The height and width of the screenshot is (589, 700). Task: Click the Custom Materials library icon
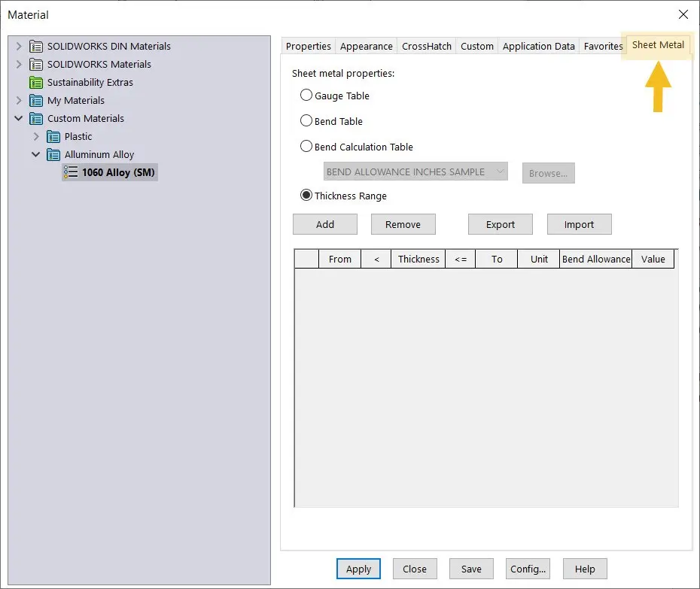36,118
